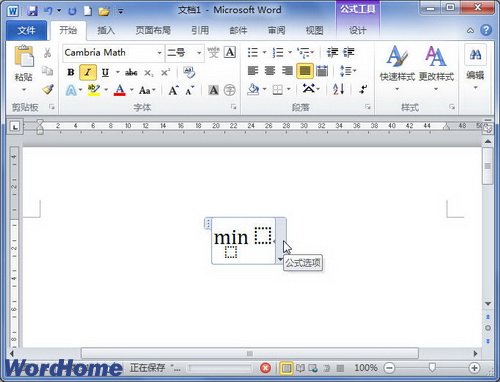
Task: Click the Save icon in quick access toolbar
Action: pyautogui.click(x=32, y=11)
